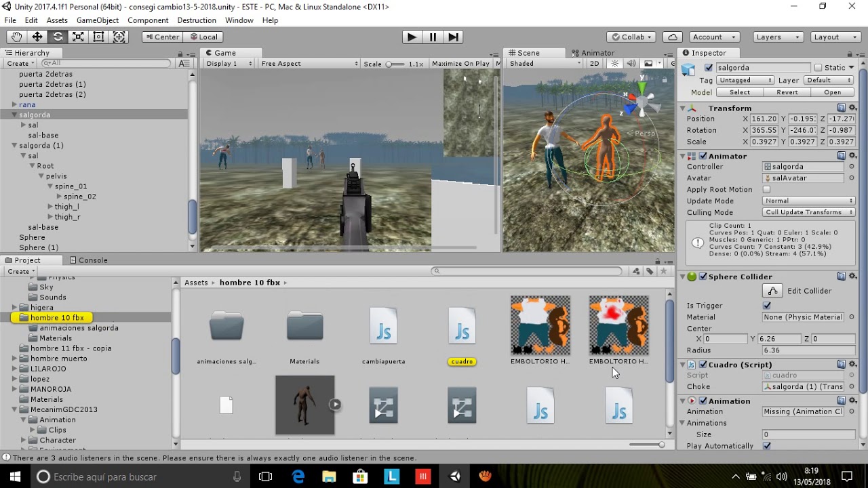Open the Layer Default dropdown

pos(828,80)
